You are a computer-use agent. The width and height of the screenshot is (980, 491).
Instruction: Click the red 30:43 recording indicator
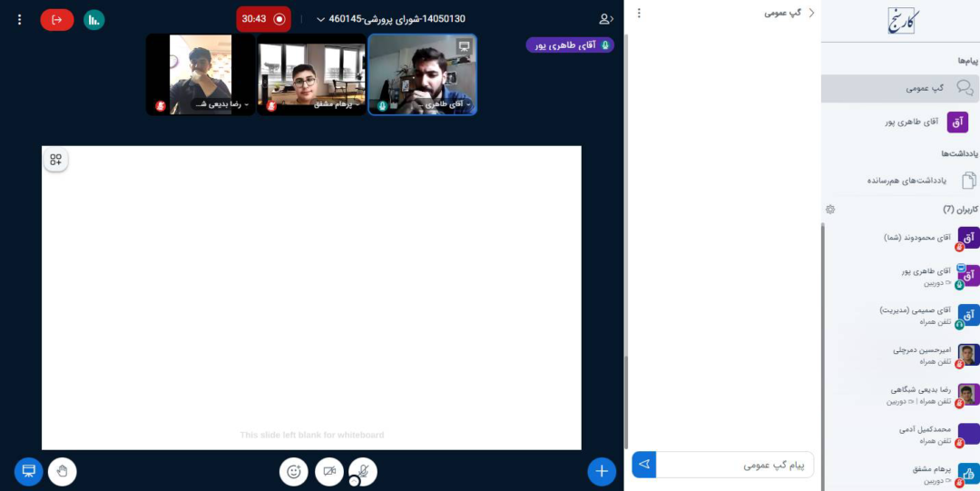point(263,19)
